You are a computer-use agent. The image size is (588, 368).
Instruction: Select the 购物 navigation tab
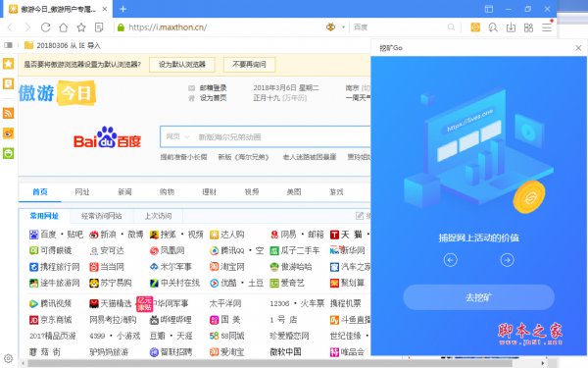(x=167, y=192)
